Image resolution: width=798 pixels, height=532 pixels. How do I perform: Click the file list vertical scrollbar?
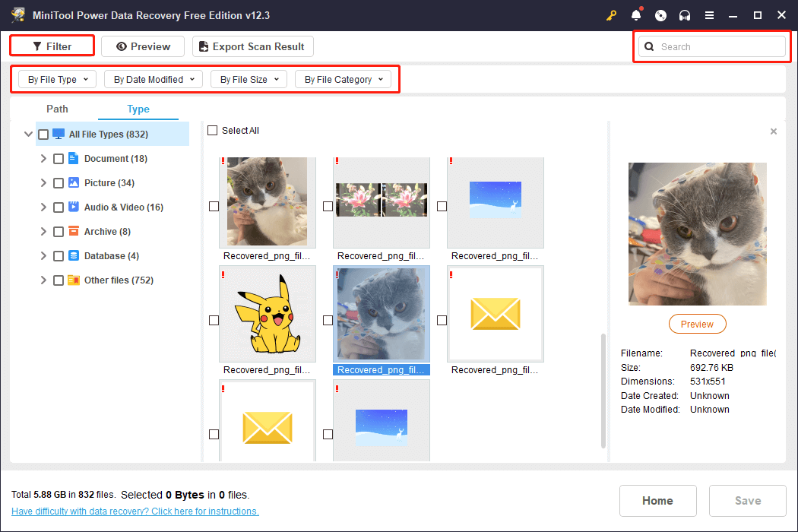[x=603, y=391]
